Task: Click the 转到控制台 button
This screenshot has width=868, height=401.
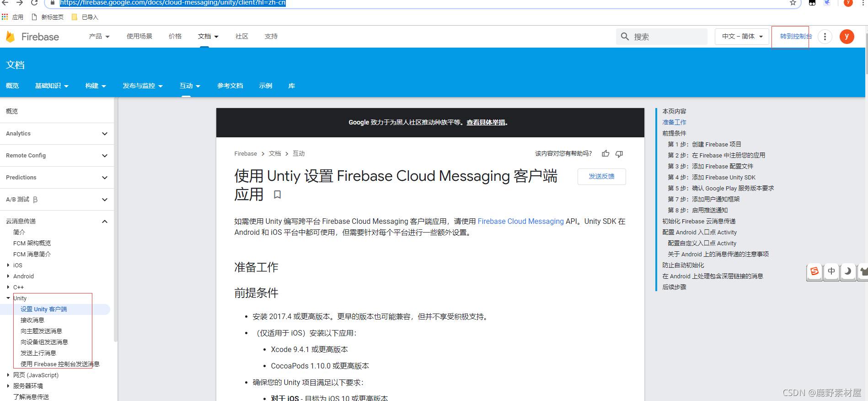Action: tap(796, 36)
